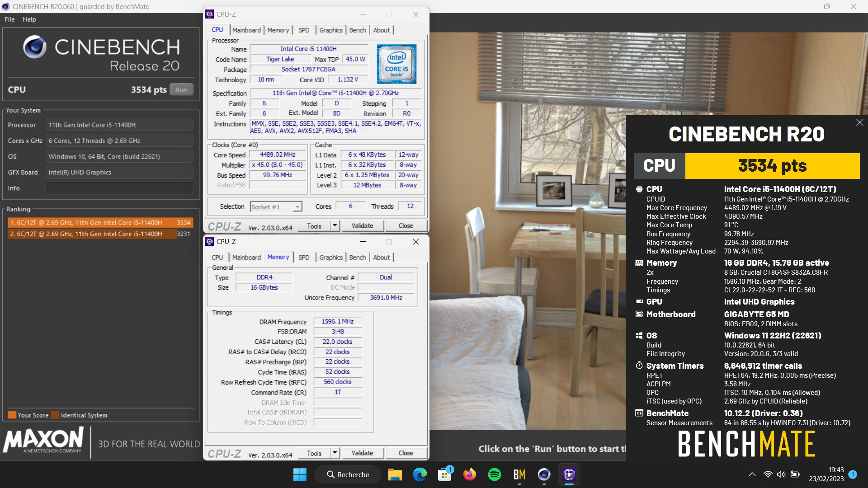Click Close button in top CPU-Z
868x488 pixels.
(406, 226)
